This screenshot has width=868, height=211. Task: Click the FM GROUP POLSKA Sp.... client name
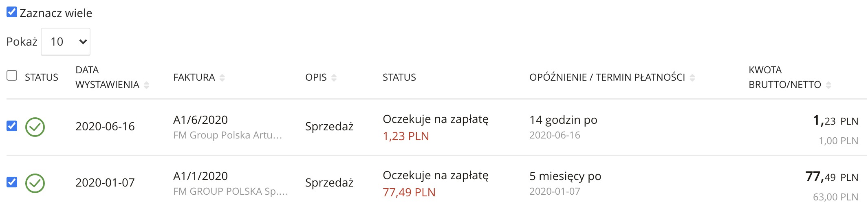[x=230, y=191]
